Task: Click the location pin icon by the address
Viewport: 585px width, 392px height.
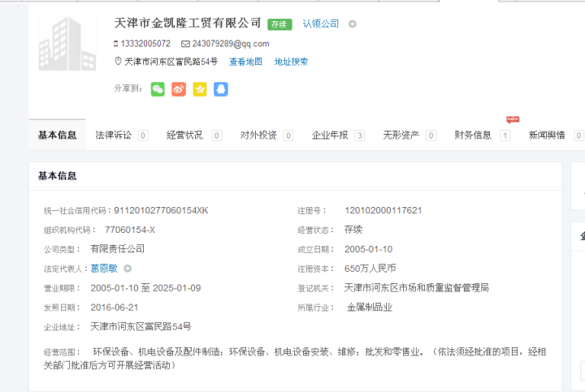Action: click(x=118, y=62)
